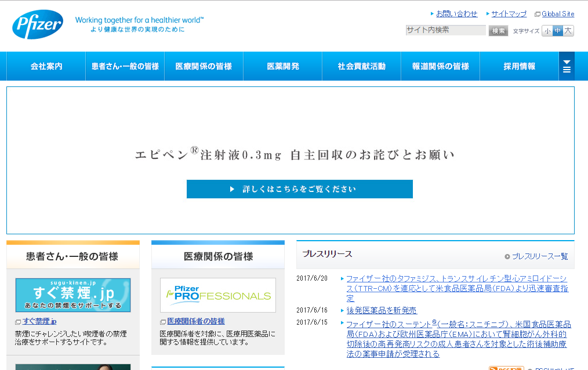Click the date 2017/6/16
The height and width of the screenshot is (370, 588).
[312, 310]
